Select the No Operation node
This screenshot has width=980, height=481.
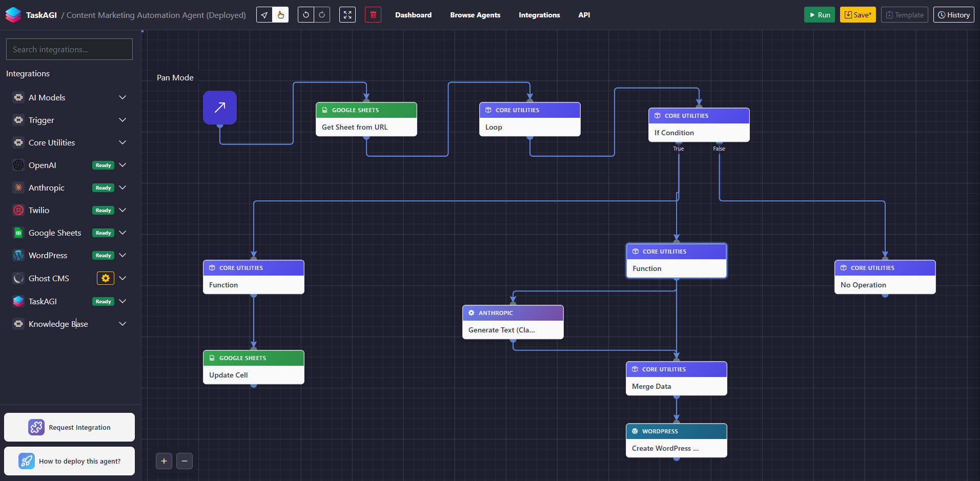pos(885,277)
